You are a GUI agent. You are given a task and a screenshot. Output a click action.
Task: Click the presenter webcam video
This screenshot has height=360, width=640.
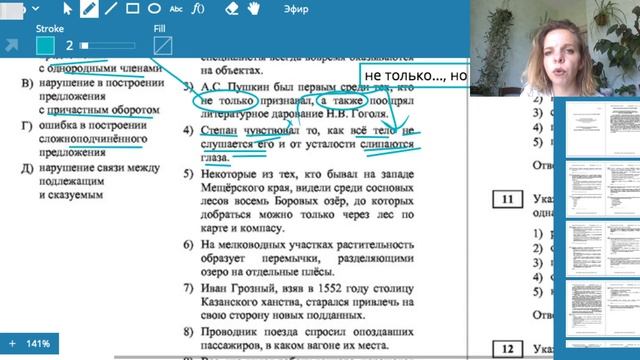point(555,48)
